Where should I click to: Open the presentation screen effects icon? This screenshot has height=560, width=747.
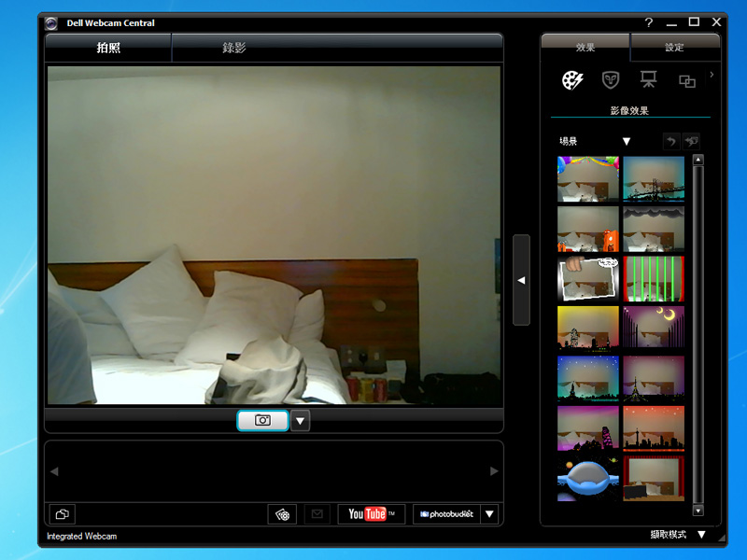tap(648, 80)
